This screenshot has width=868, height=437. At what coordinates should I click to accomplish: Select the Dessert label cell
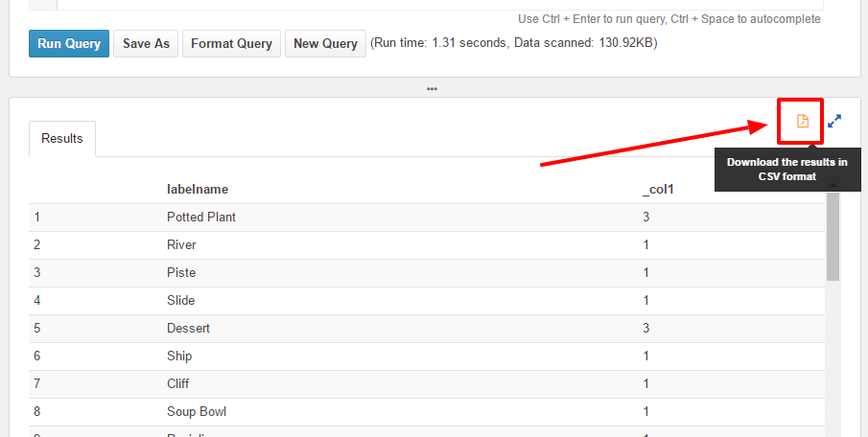pyautogui.click(x=188, y=328)
